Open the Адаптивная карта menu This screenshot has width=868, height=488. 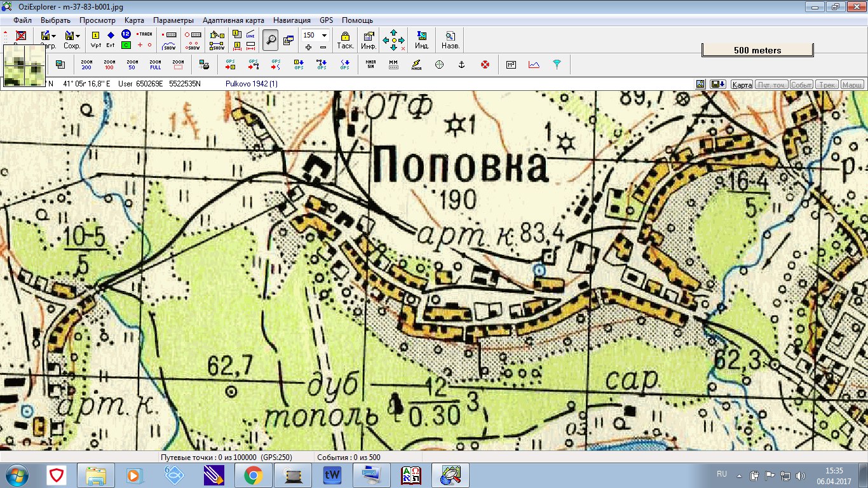pyautogui.click(x=233, y=20)
